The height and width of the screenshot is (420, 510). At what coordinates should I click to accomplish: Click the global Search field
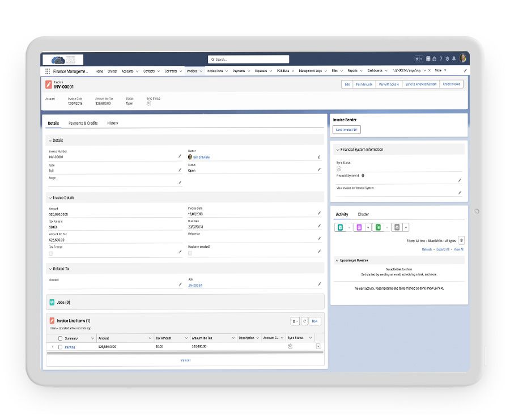(248, 59)
